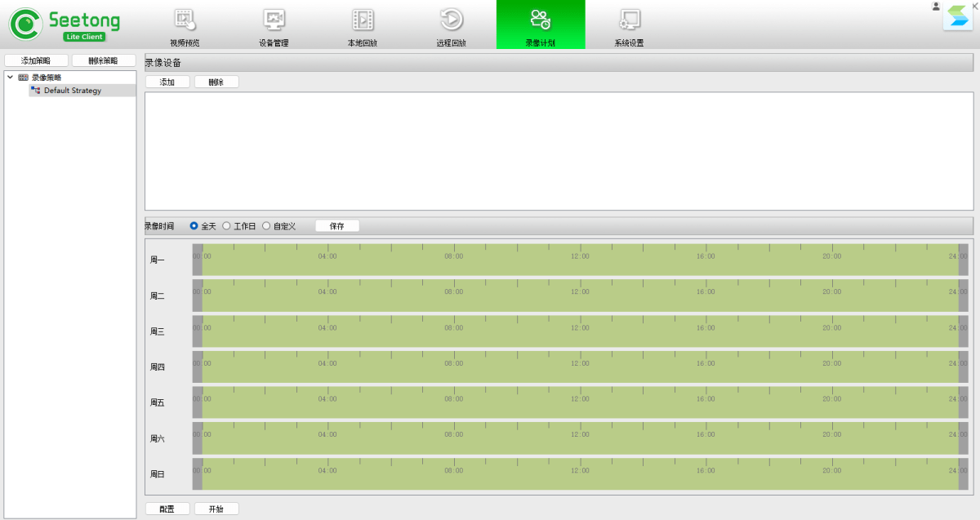Click the Seetong Lite Client logo
The image size is (980, 520).
65,24
